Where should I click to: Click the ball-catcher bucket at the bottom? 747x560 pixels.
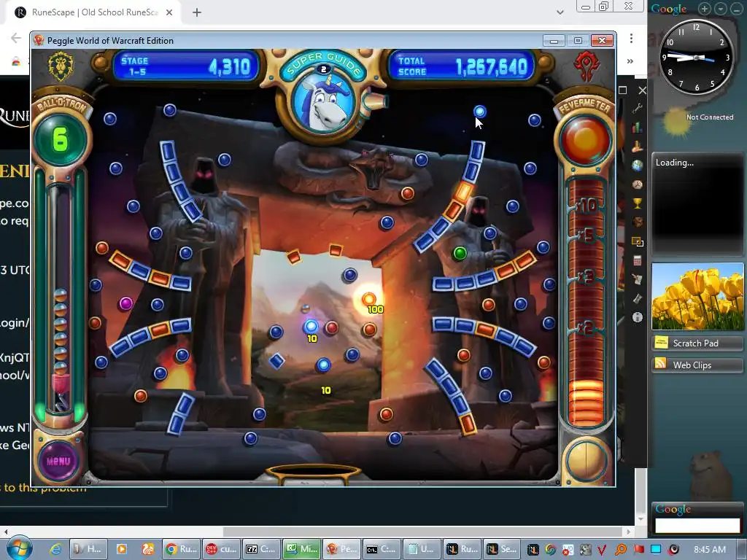313,474
